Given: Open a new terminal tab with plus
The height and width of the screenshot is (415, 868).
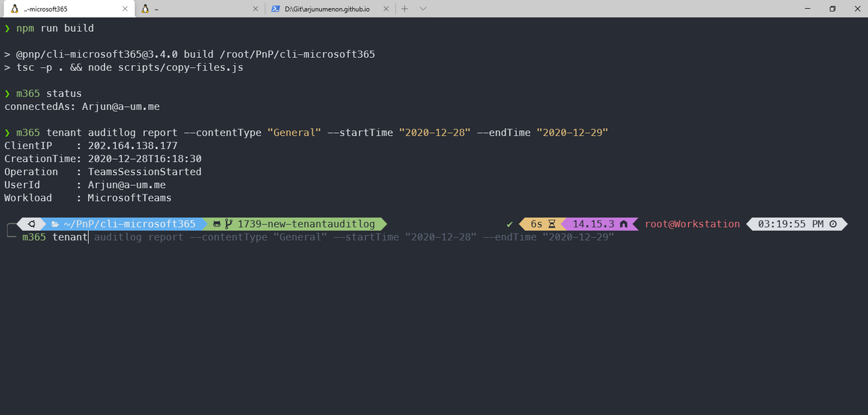Looking at the screenshot, I should coord(404,9).
